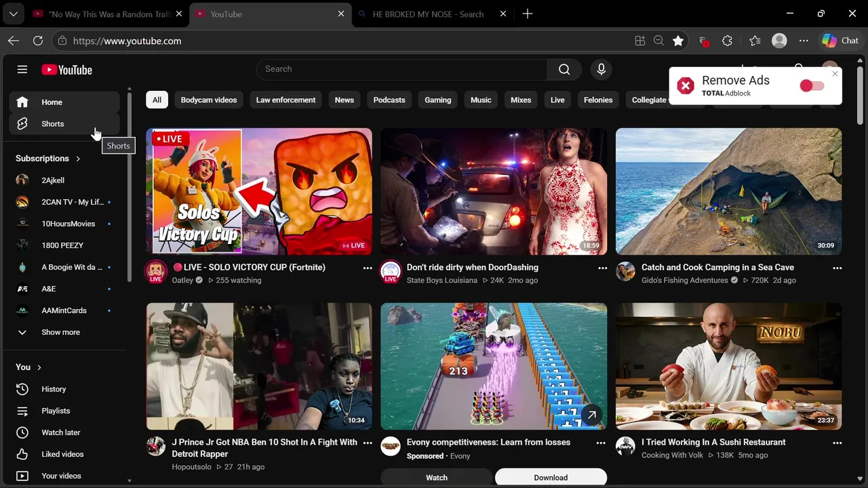Open Home in the sidebar
The width and height of the screenshot is (868, 488).
point(64,102)
